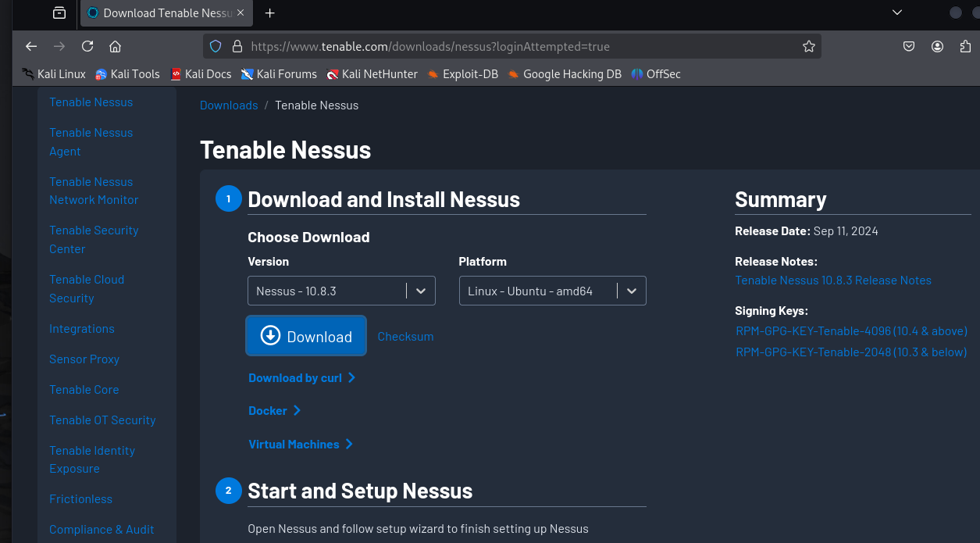Click into the URL address bar

pyautogui.click(x=508, y=46)
